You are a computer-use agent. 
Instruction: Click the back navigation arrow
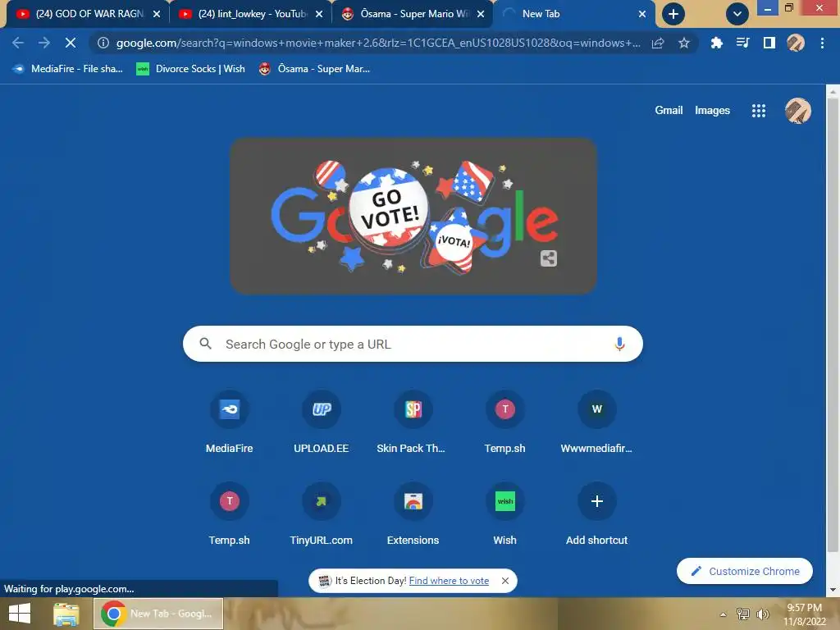(18, 43)
